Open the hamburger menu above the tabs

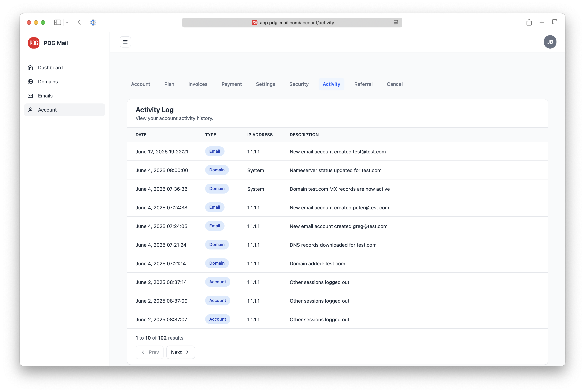point(125,42)
